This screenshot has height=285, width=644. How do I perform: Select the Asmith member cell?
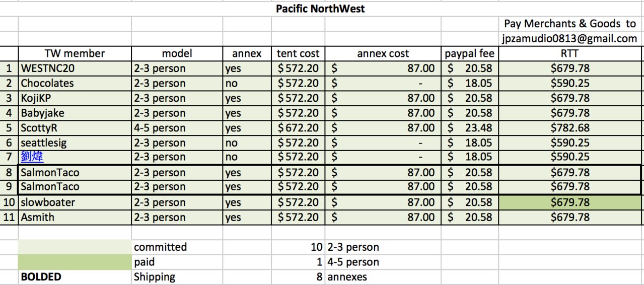75,218
